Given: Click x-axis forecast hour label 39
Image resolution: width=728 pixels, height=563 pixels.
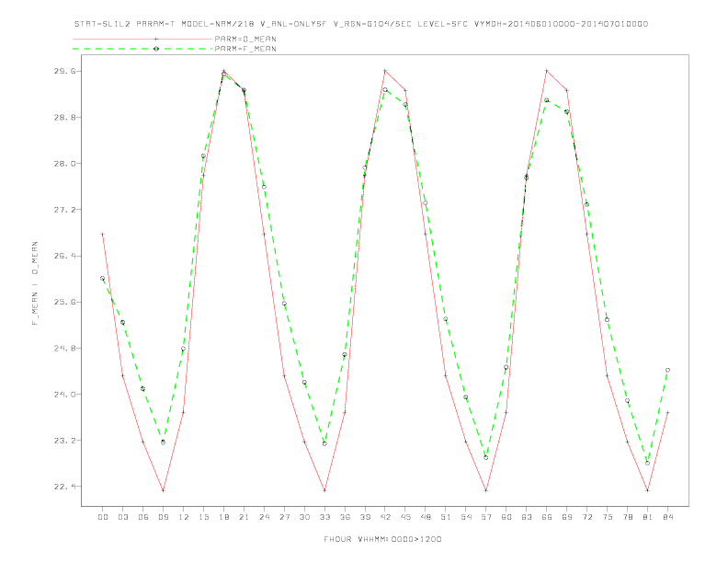Looking at the screenshot, I should tap(365, 517).
